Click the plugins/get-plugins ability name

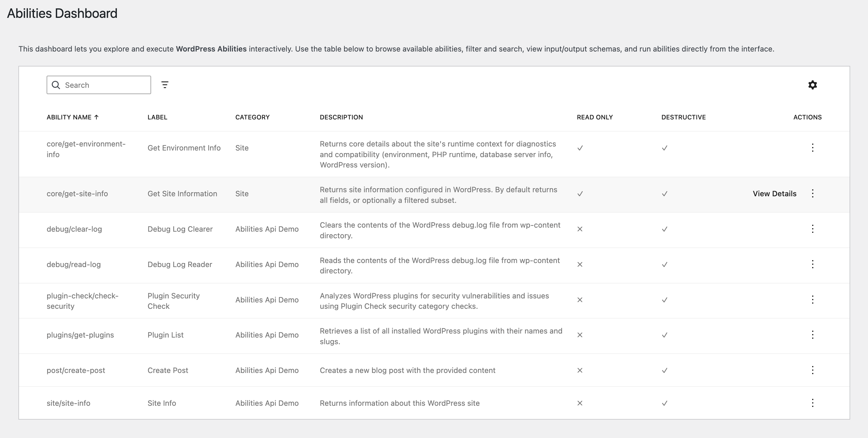pos(80,335)
